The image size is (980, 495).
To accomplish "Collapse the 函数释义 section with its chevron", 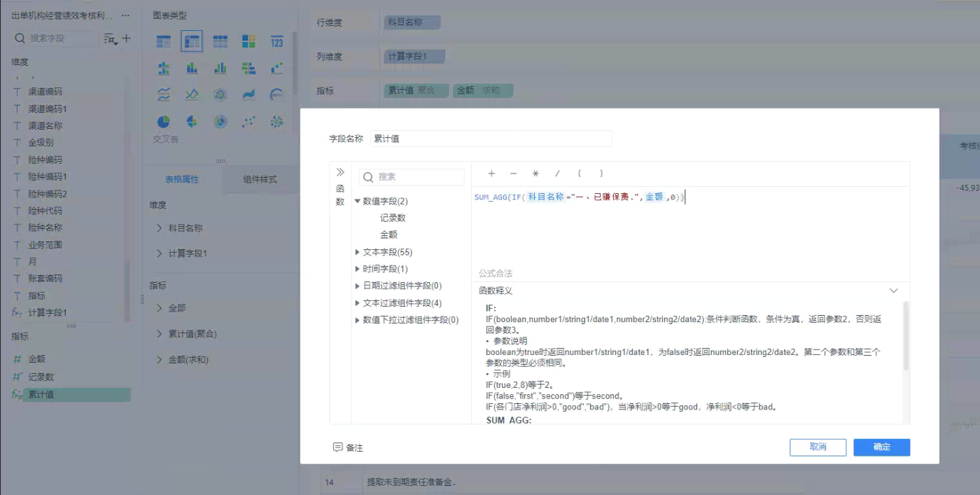I will [x=893, y=291].
